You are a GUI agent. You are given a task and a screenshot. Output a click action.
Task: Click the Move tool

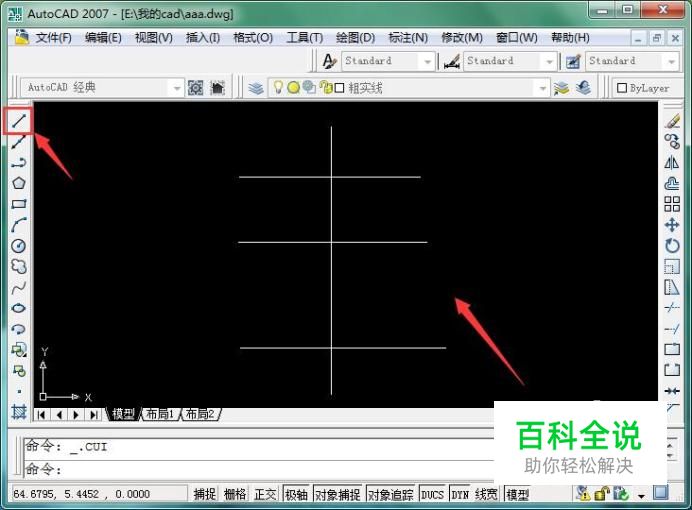[672, 225]
